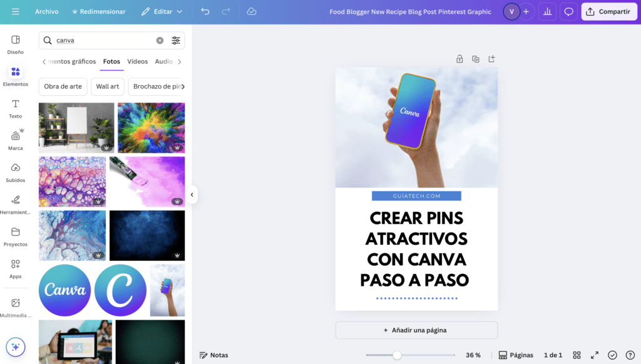Adjust the zoom slider handle
The height and width of the screenshot is (364, 641).
click(x=397, y=355)
